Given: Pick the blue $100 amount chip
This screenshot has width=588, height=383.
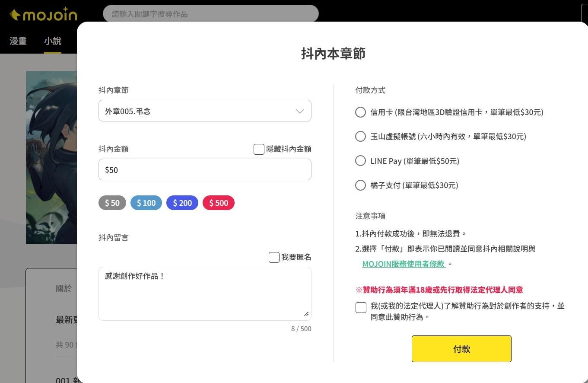Looking at the screenshot, I should tap(146, 203).
